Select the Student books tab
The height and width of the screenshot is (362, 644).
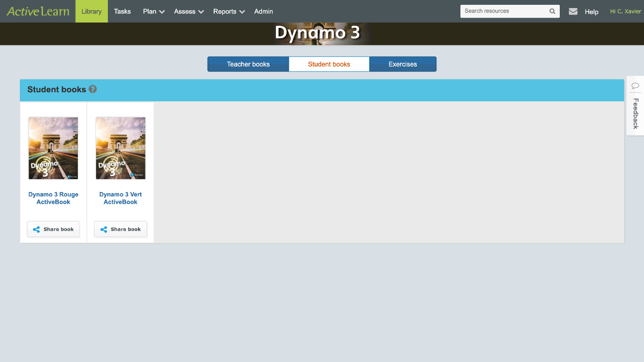pos(329,64)
